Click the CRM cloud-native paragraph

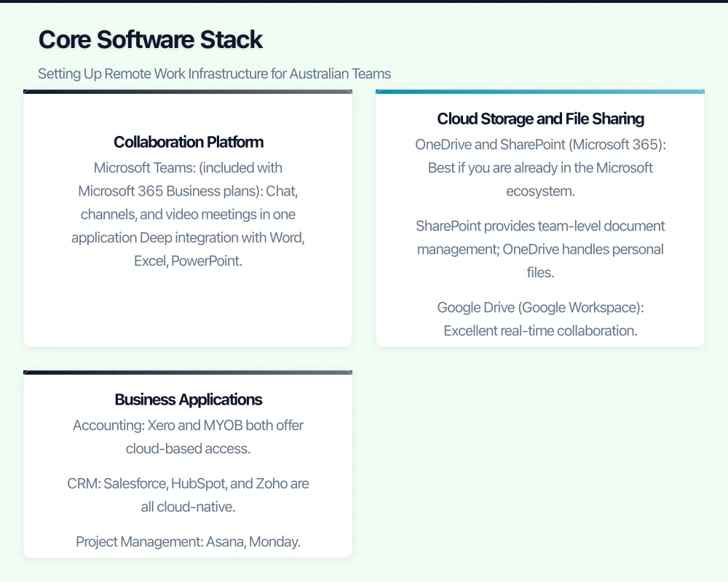tap(188, 495)
